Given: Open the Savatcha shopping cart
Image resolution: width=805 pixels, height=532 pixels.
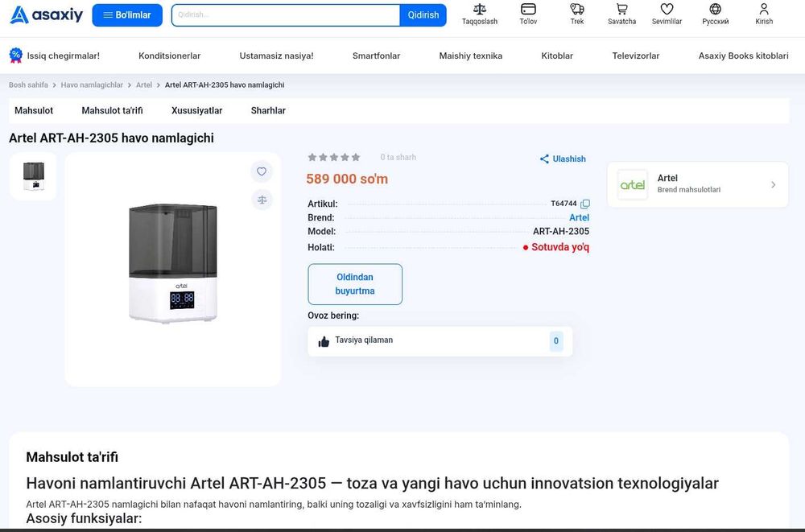Looking at the screenshot, I should pos(621,14).
